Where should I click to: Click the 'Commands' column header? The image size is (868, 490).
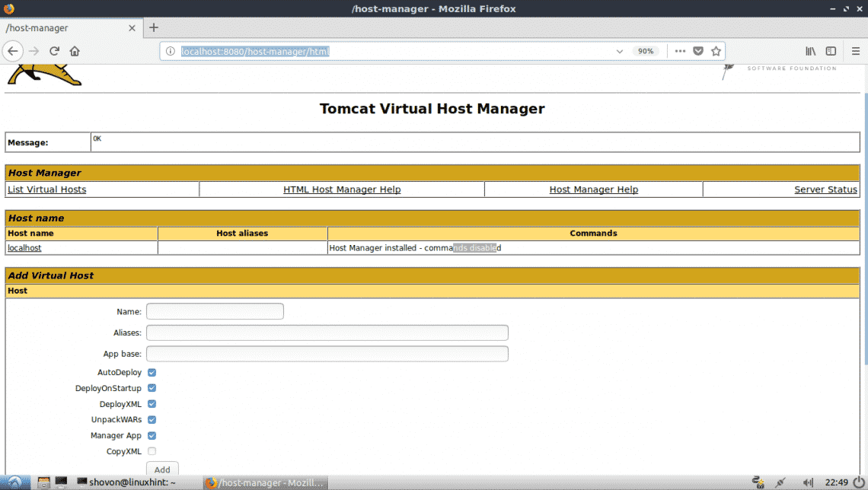point(593,234)
